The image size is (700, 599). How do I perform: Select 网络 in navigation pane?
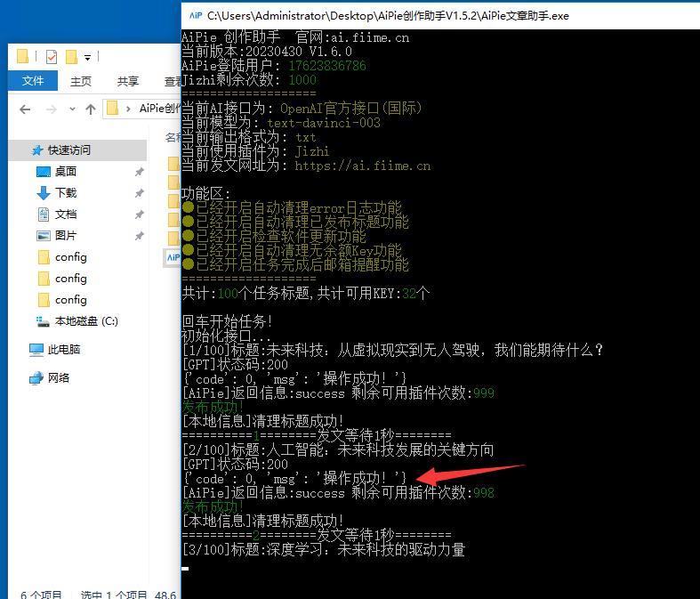[x=59, y=378]
